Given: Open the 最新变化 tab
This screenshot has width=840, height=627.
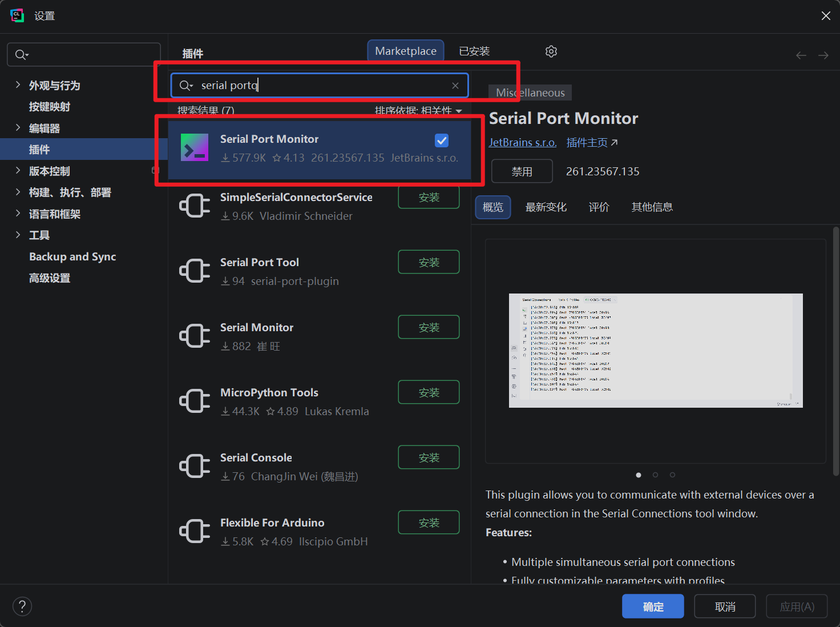Looking at the screenshot, I should click(546, 207).
